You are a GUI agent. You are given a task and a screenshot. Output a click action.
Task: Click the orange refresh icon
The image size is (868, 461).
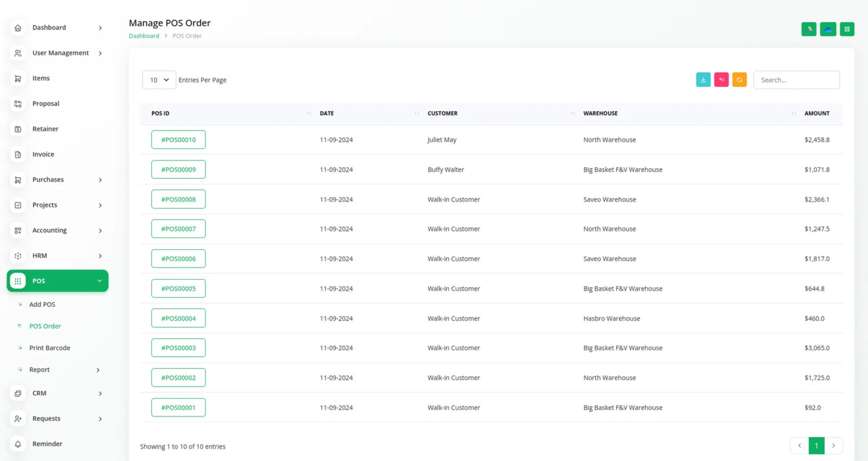click(739, 80)
